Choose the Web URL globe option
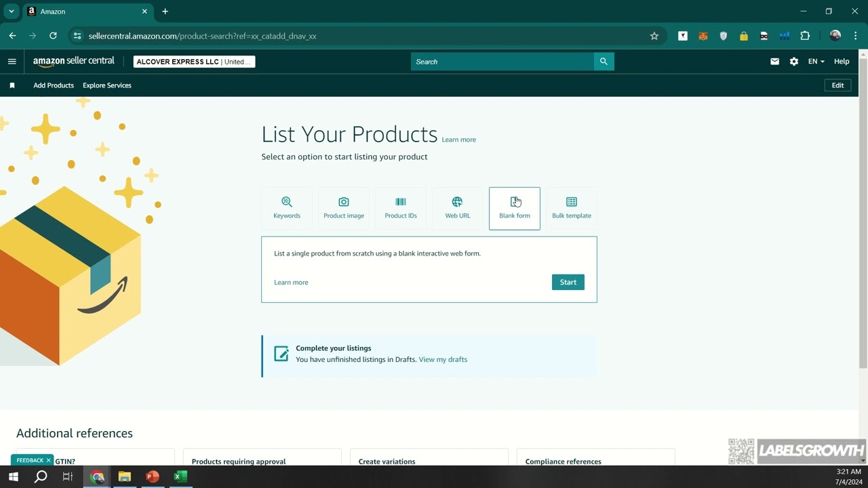Viewport: 868px width, 488px height. [x=458, y=208]
